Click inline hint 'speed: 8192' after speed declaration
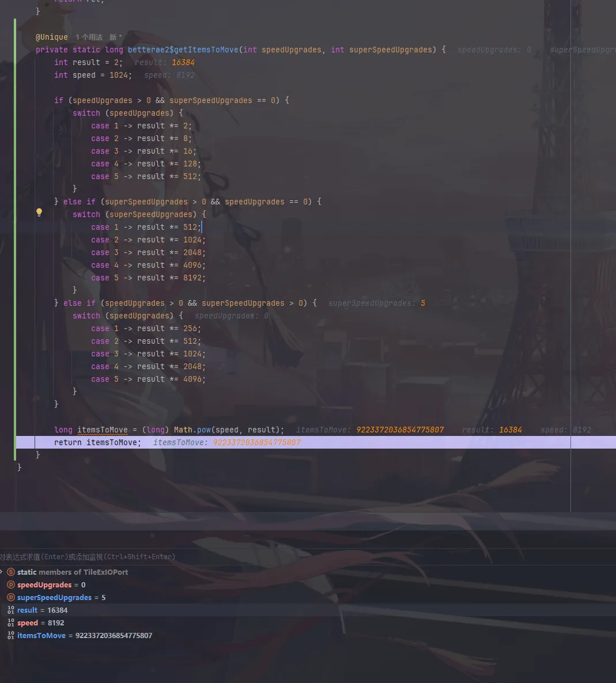This screenshot has height=683, width=616. 169,75
